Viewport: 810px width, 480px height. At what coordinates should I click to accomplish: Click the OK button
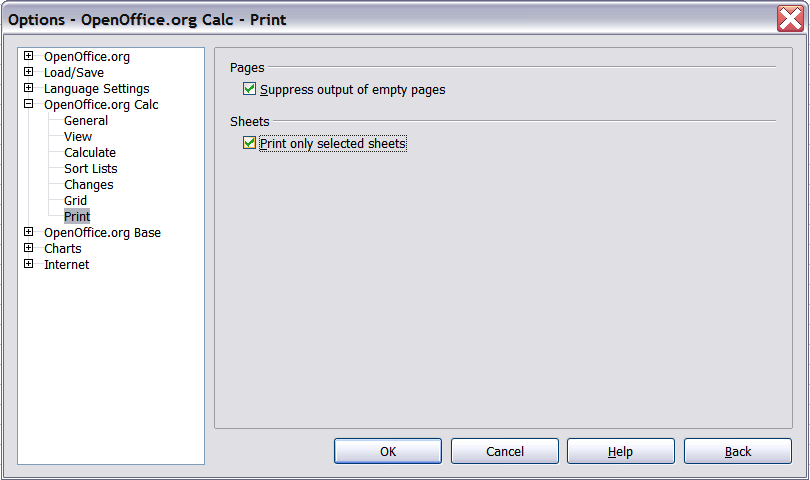tap(388, 452)
